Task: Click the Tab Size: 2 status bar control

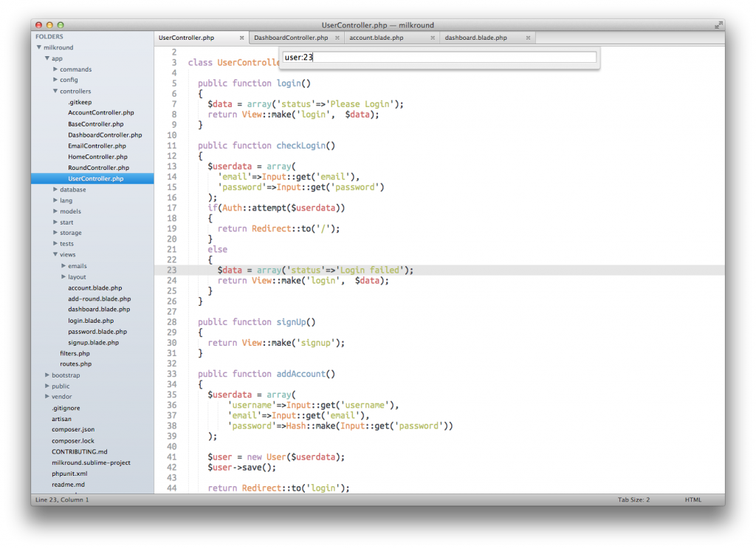Action: tap(633, 499)
